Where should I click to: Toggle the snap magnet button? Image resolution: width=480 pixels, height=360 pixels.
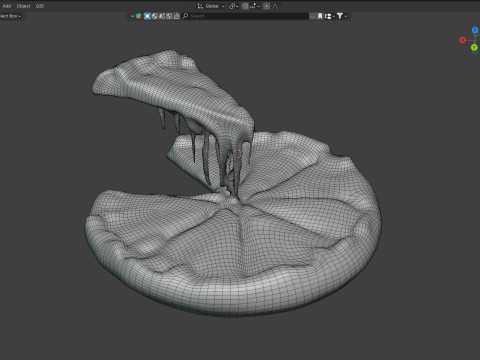[245, 6]
